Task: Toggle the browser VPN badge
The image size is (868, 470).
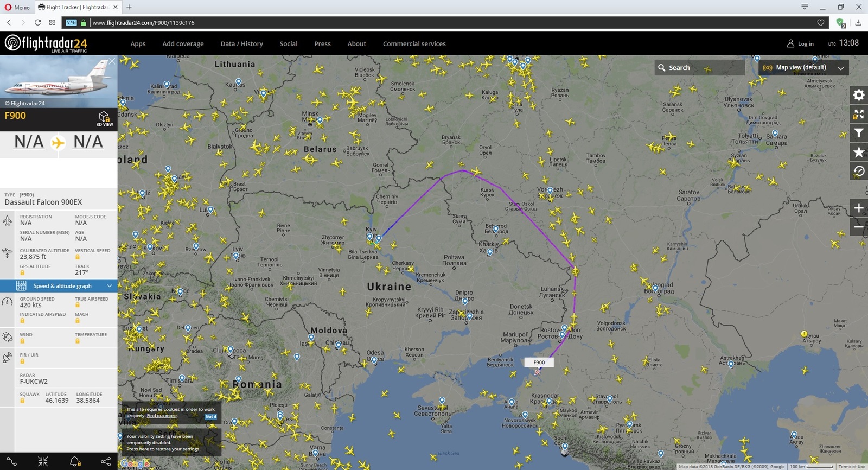Action: (71, 23)
